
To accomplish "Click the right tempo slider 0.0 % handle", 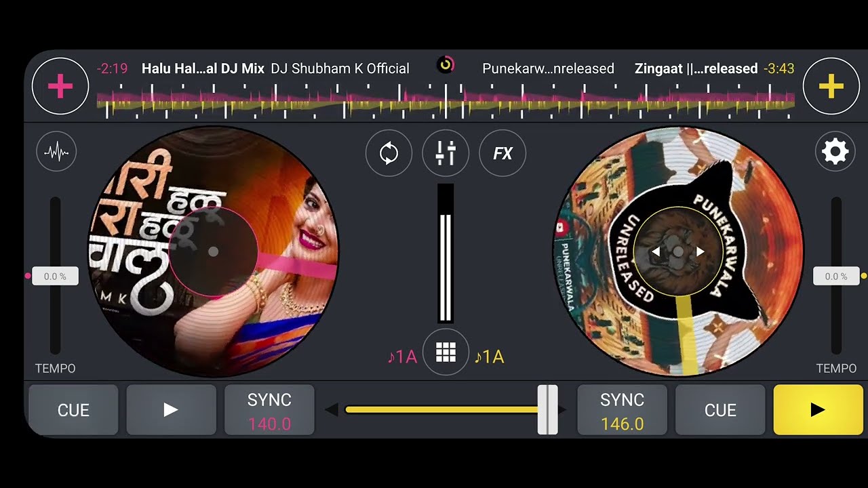I will (x=836, y=276).
